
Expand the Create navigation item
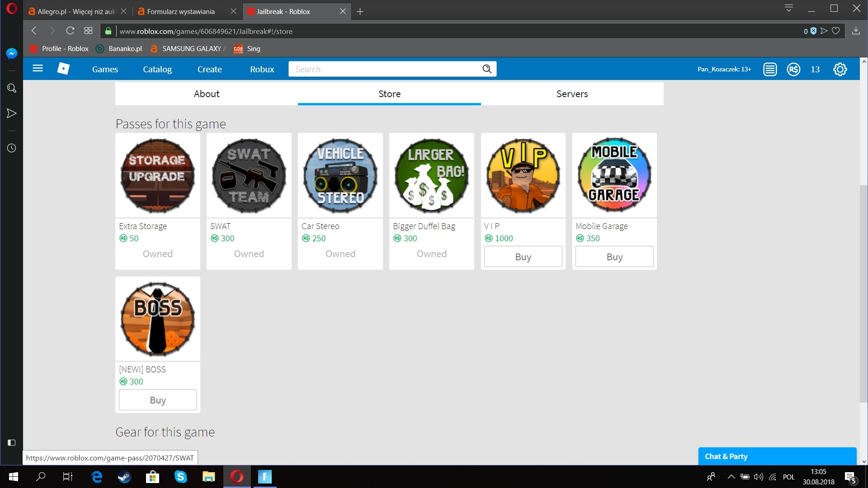click(209, 69)
